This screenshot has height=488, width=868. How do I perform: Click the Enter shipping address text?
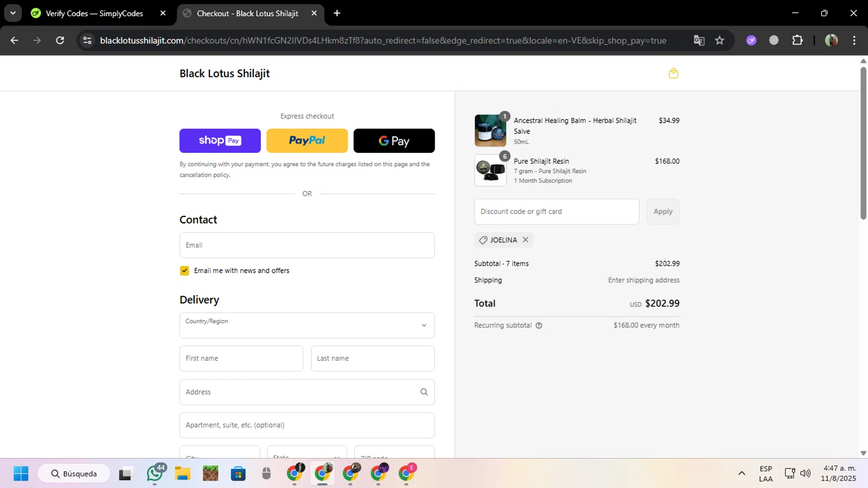[643, 280]
